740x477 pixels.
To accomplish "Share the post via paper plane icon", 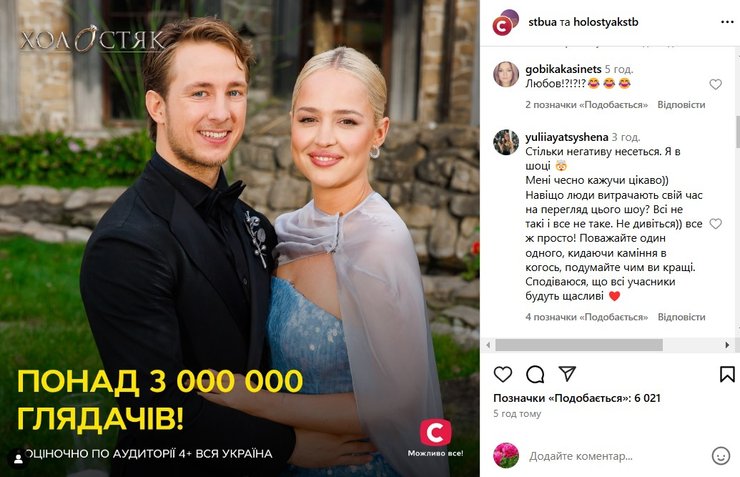I will click(567, 374).
